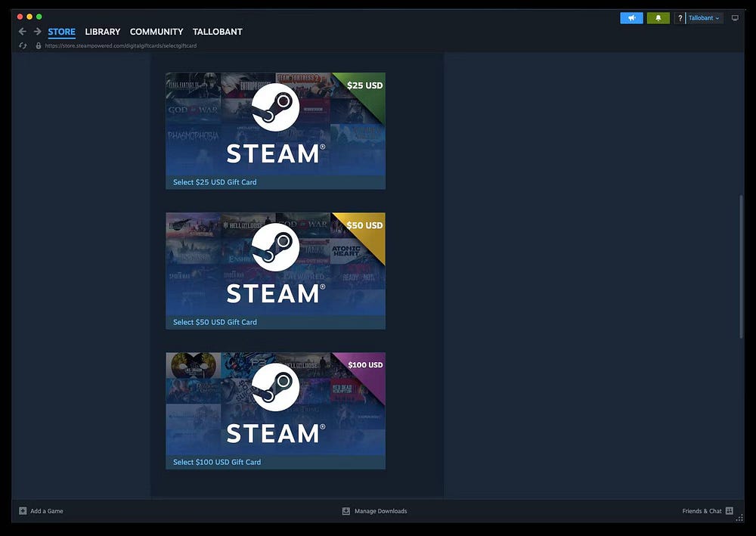Navigate back with the left arrow
This screenshot has height=536, width=756.
click(22, 31)
